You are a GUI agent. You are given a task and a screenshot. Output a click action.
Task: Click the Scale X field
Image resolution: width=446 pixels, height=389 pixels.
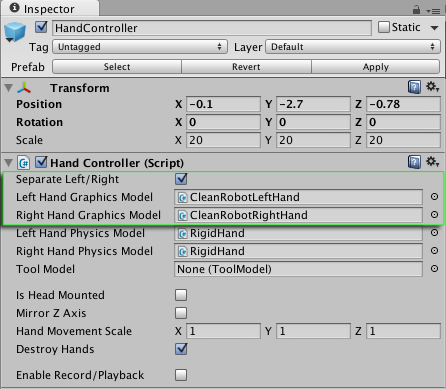[x=223, y=140]
